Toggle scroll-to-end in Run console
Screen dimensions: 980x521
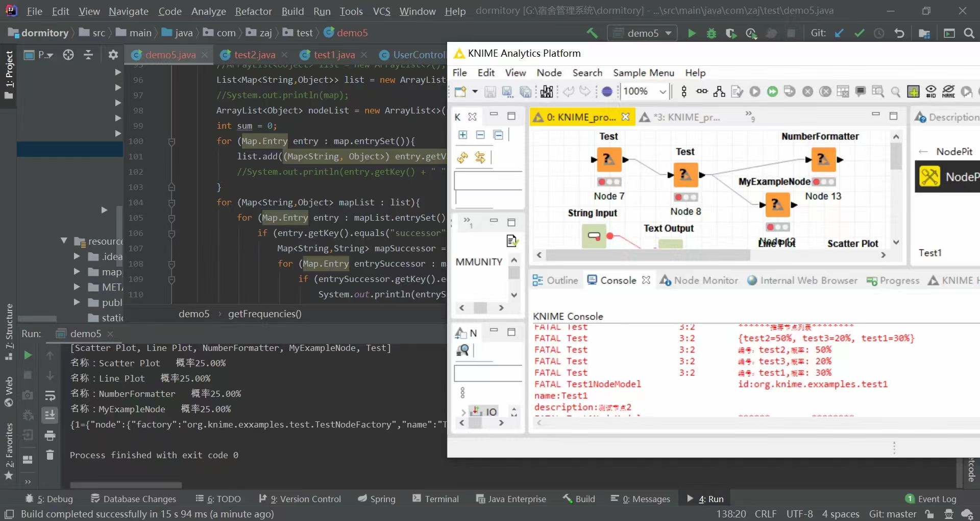50,415
